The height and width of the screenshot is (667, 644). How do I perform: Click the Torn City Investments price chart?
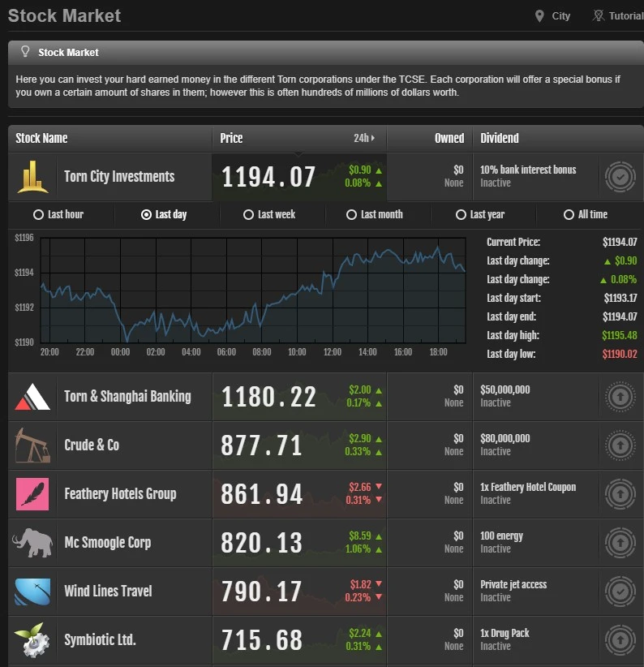(253, 290)
